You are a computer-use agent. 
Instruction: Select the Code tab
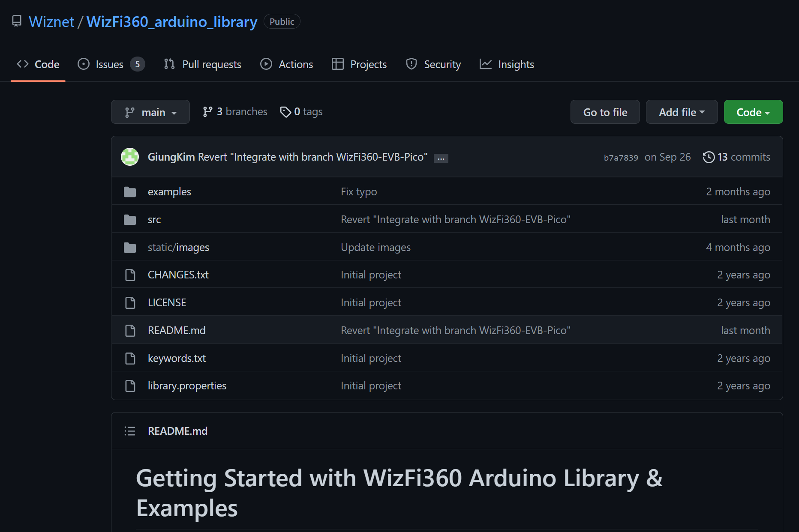click(38, 64)
